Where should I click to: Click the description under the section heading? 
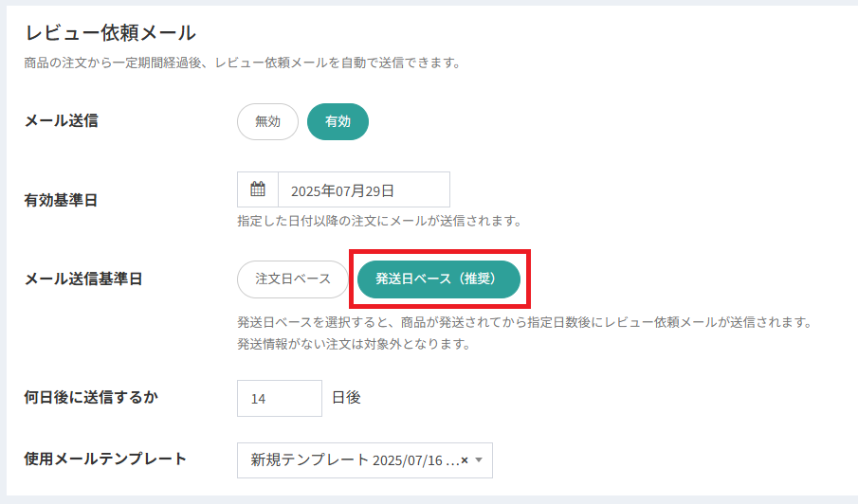point(242,64)
